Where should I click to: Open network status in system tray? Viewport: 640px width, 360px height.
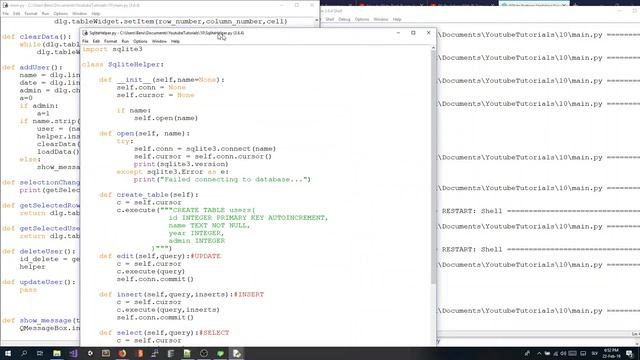pyautogui.click(x=556, y=353)
